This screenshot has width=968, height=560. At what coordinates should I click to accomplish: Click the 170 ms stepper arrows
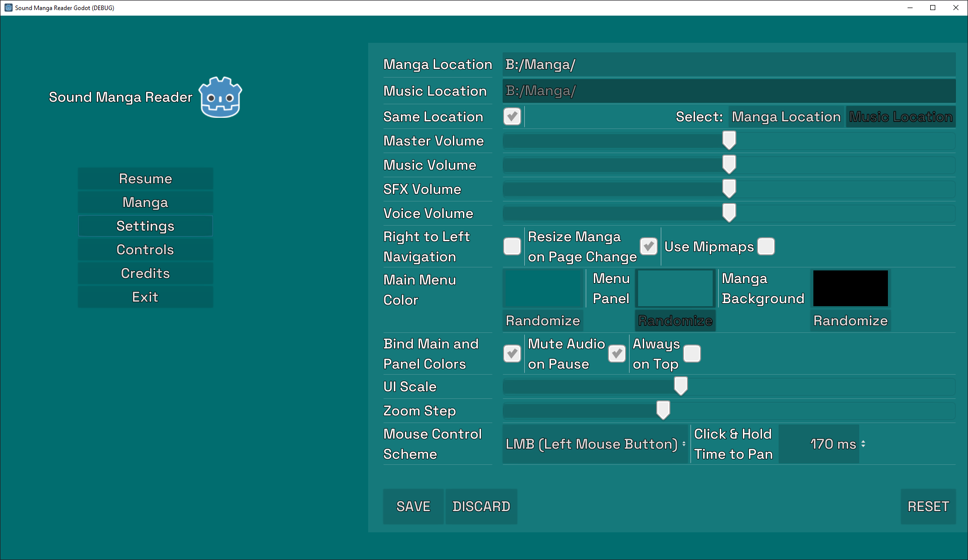(x=863, y=444)
